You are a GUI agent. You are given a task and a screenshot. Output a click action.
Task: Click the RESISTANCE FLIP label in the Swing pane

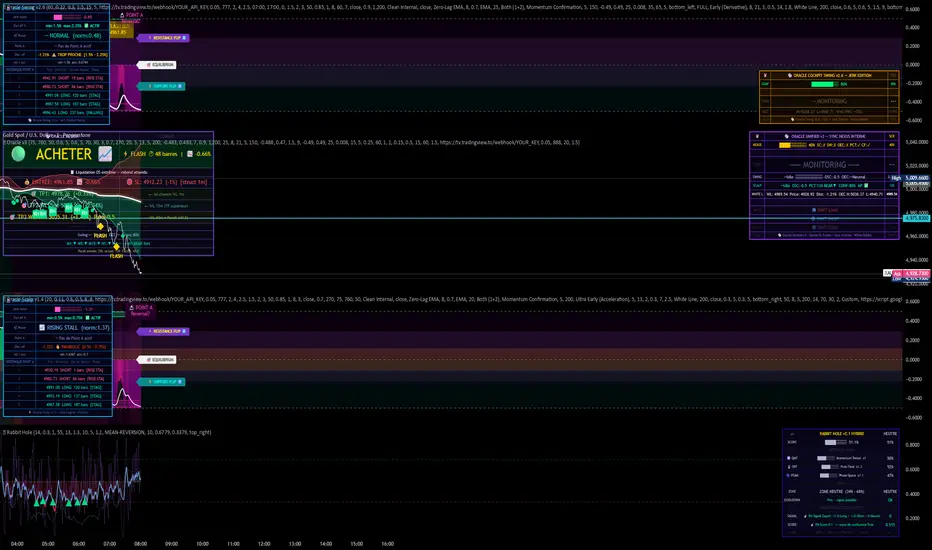point(164,38)
